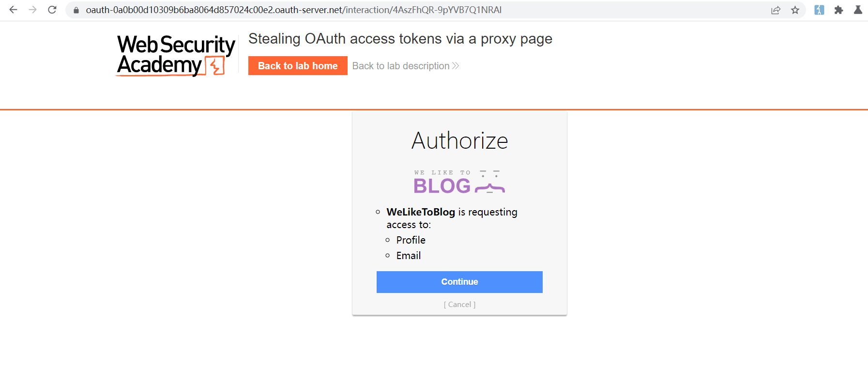The height and width of the screenshot is (369, 868).
Task: Click the Web Security Academy logo
Action: point(176,55)
